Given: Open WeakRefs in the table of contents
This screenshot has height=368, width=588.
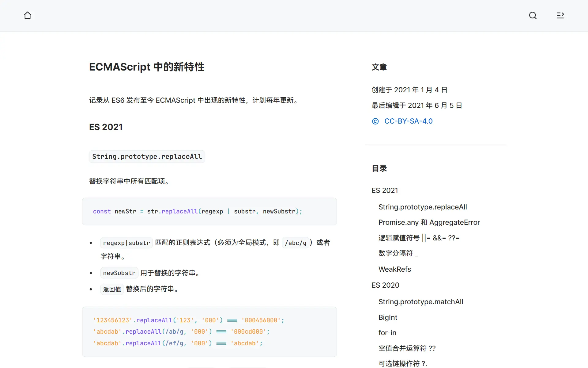Looking at the screenshot, I should click(394, 269).
